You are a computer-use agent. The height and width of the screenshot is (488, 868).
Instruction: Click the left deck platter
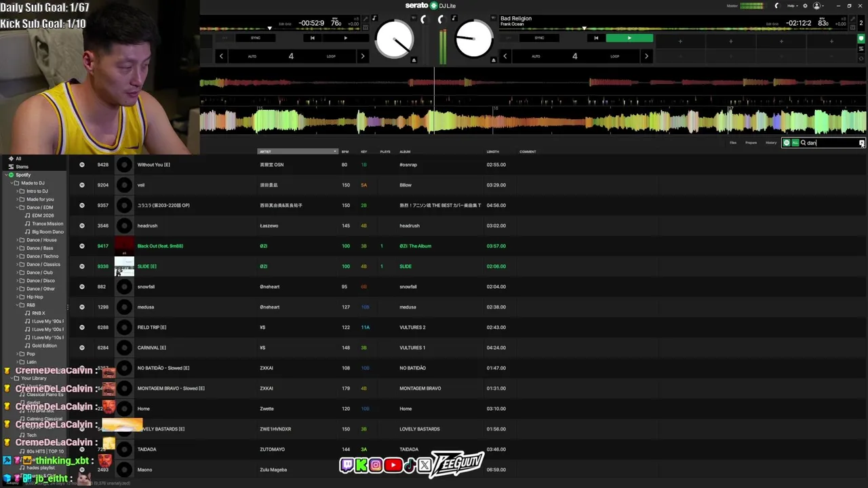tap(394, 39)
